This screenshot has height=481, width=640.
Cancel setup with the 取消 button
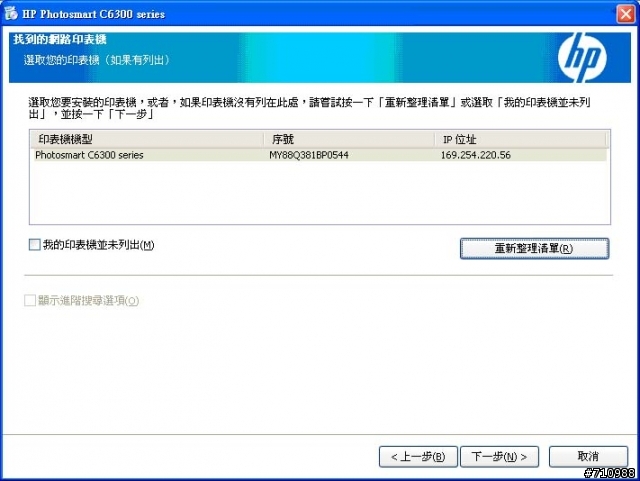588,457
